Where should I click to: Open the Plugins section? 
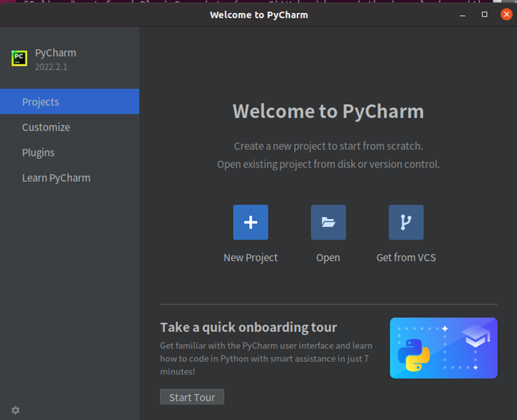[x=38, y=152]
